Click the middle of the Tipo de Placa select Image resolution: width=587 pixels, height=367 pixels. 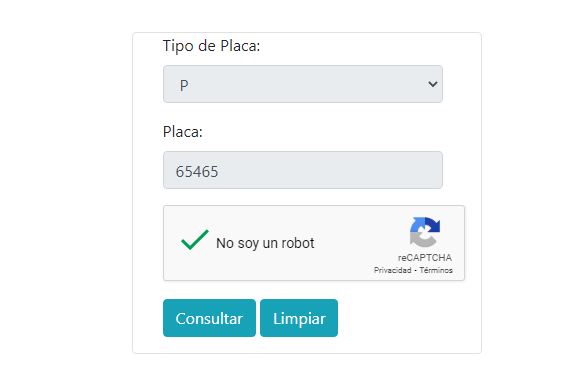pyautogui.click(x=303, y=84)
